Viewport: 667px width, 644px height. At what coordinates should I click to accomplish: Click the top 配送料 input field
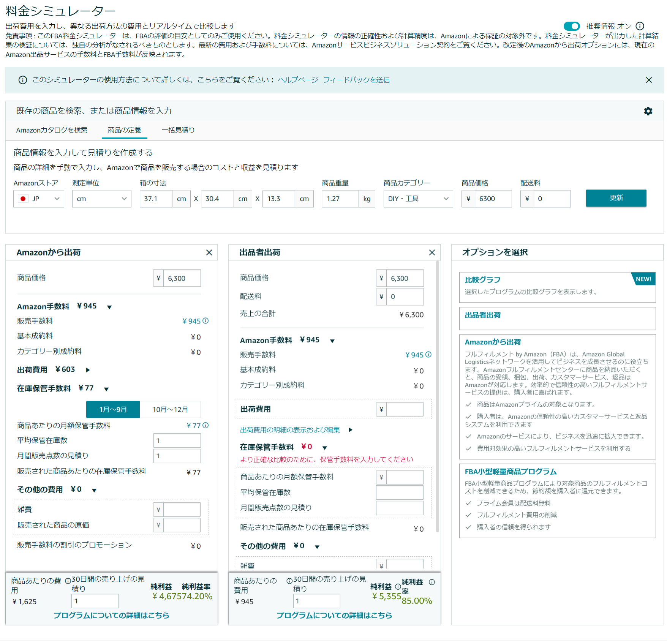coord(552,199)
